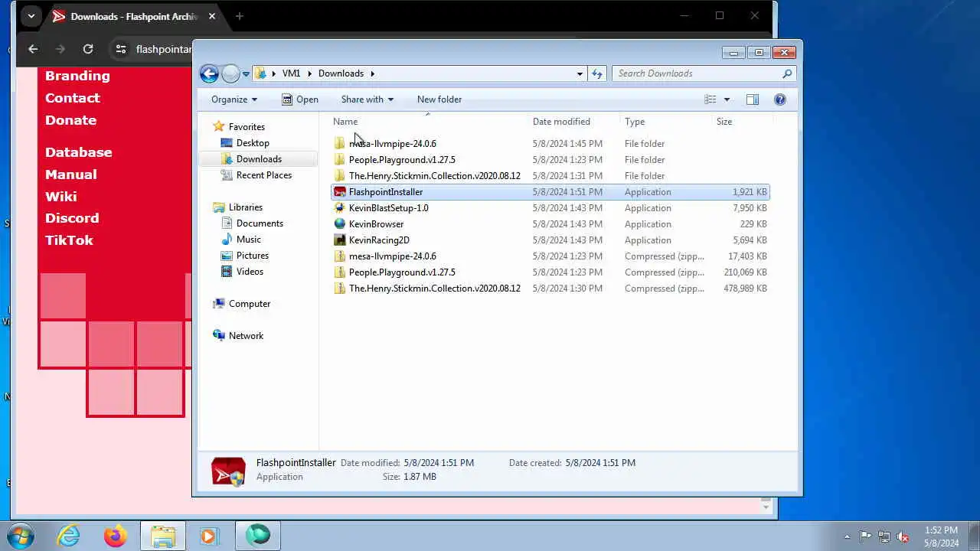Select KevinRacing2D application icon

pyautogui.click(x=340, y=240)
